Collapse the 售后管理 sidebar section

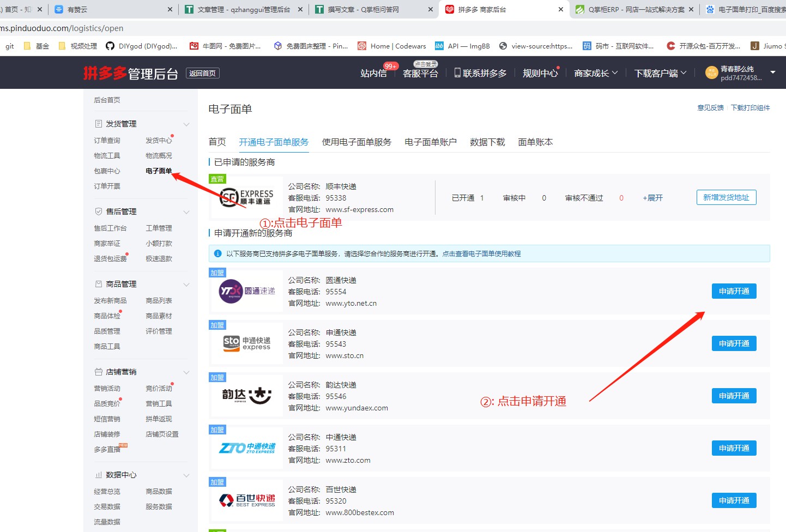click(x=186, y=212)
